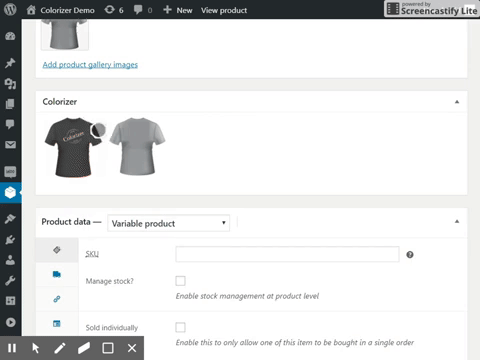
Task: Select the Screencastify pen drawing tool
Action: 60,348
